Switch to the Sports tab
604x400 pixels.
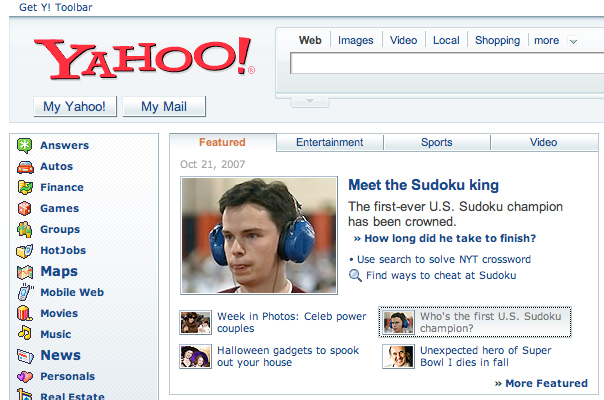[x=436, y=142]
